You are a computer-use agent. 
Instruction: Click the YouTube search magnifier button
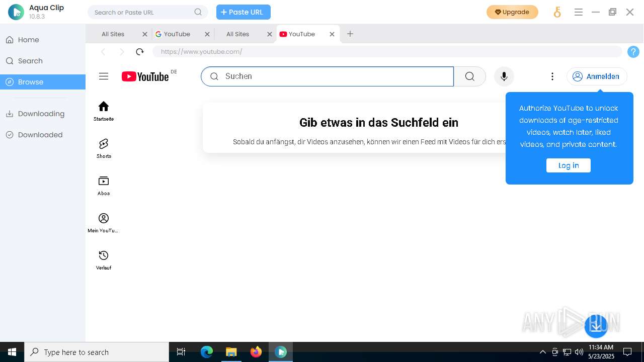pos(470,76)
